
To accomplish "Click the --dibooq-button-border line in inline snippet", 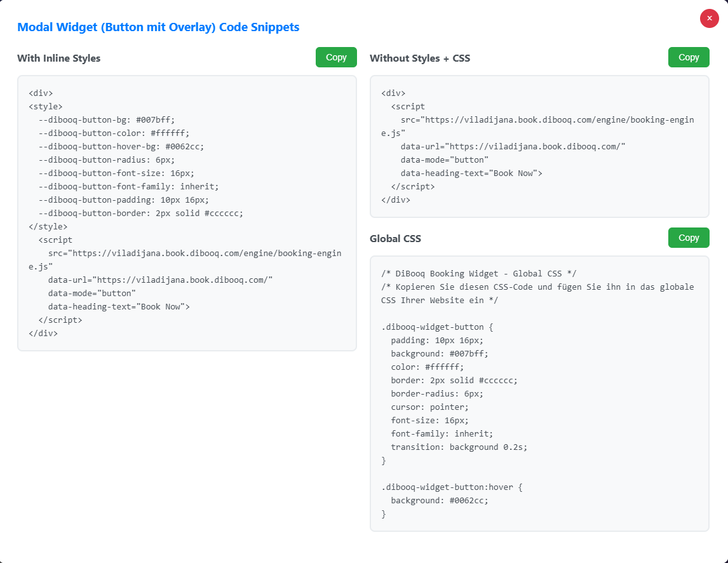I will (x=140, y=214).
